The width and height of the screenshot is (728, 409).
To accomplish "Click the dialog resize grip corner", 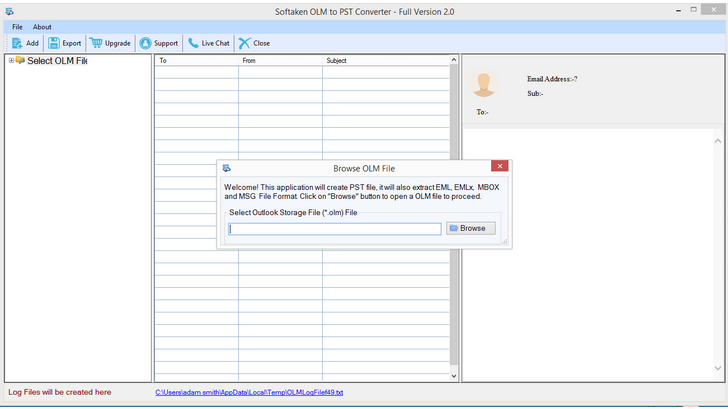I will 504,241.
